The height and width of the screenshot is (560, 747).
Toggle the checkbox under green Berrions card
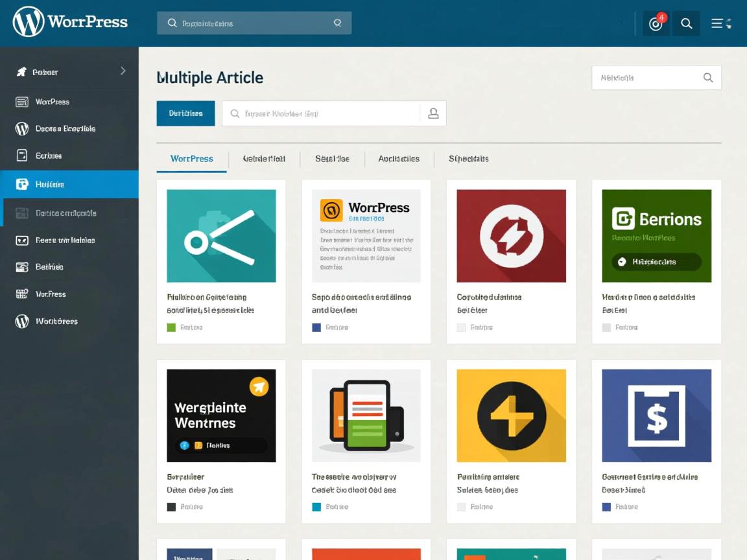point(606,328)
